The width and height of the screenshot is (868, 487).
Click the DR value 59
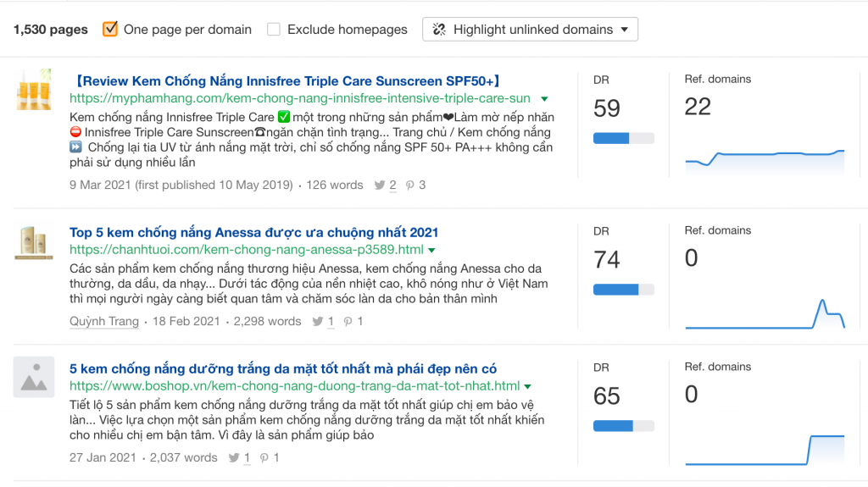(x=607, y=108)
